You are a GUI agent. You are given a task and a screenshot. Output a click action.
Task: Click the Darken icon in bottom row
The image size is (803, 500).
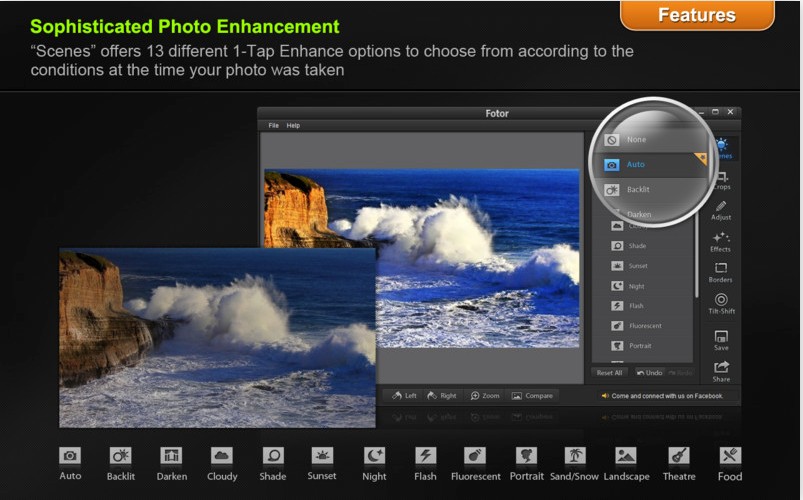pos(171,456)
